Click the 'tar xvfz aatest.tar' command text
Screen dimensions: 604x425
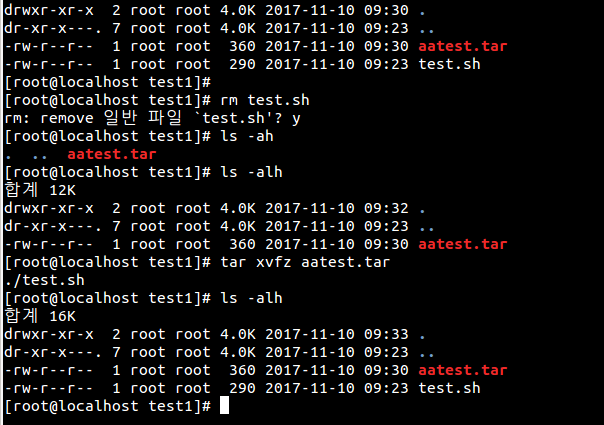click(305, 262)
